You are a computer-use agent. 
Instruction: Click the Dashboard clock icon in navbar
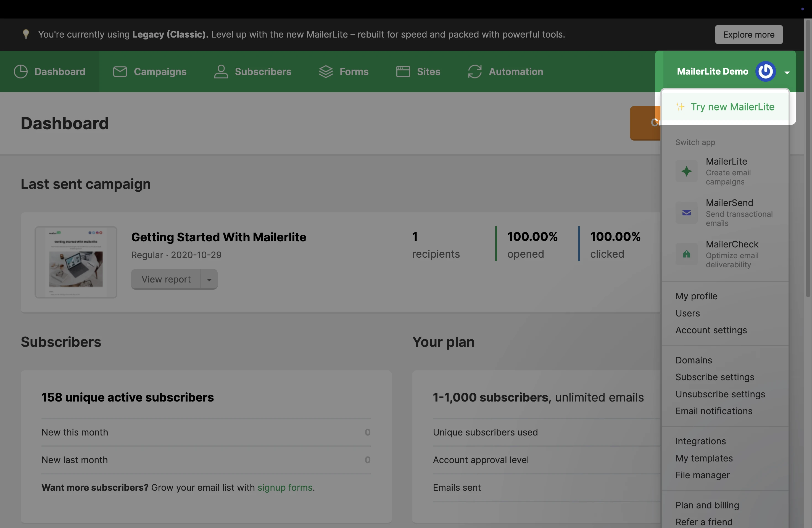21,72
